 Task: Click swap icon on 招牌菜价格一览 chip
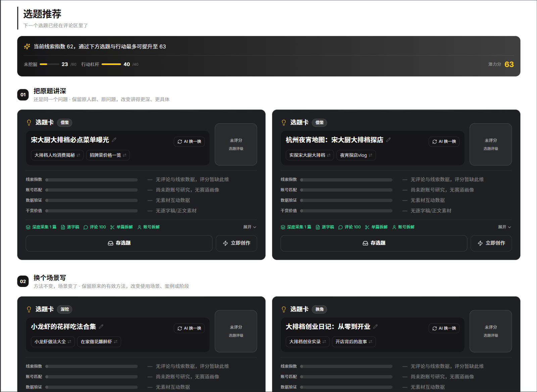pyautogui.click(x=125, y=155)
